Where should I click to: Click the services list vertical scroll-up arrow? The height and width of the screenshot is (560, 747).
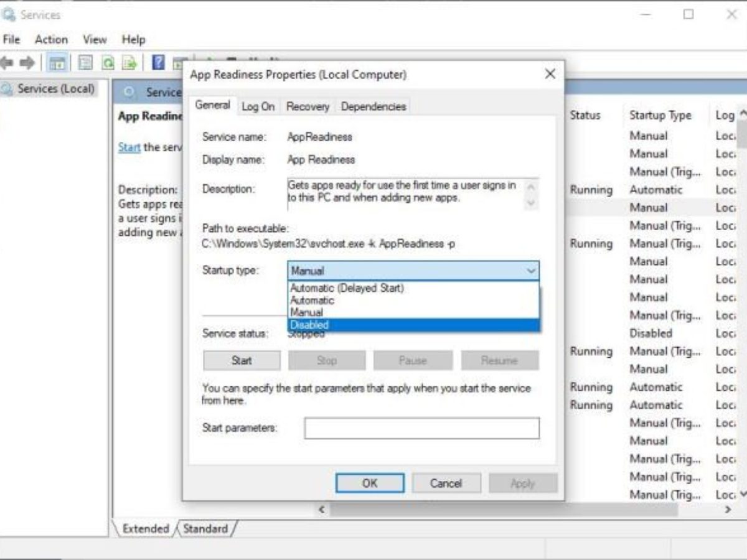tap(741, 114)
